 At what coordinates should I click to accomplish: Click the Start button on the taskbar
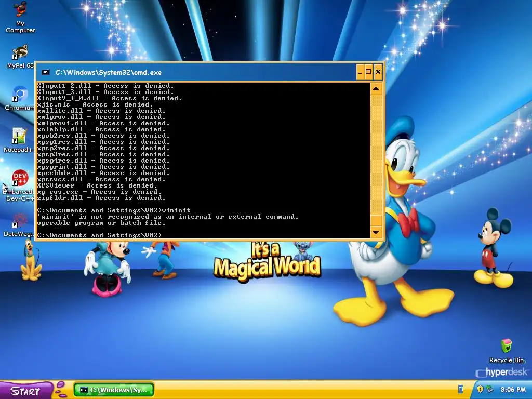pos(26,391)
